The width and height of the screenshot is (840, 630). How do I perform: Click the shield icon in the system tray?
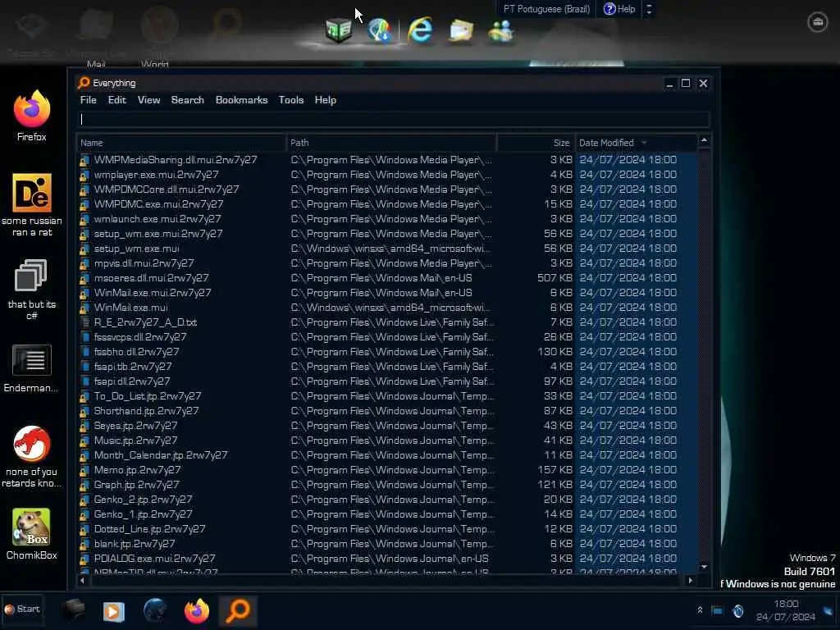coord(738,610)
